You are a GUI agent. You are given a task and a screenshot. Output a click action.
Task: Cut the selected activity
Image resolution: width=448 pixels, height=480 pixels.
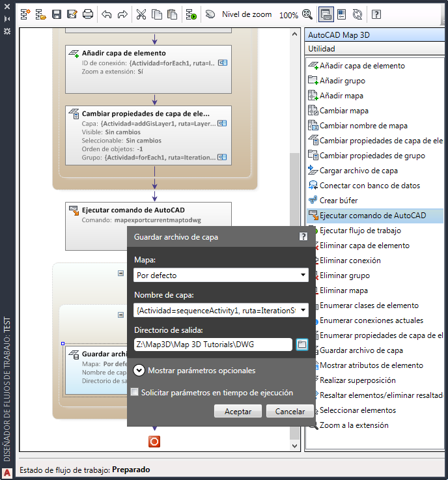coord(141,14)
